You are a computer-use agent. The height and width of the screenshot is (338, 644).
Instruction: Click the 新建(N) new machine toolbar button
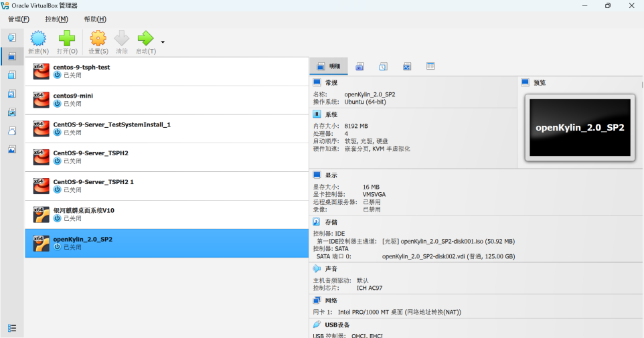[x=38, y=42]
